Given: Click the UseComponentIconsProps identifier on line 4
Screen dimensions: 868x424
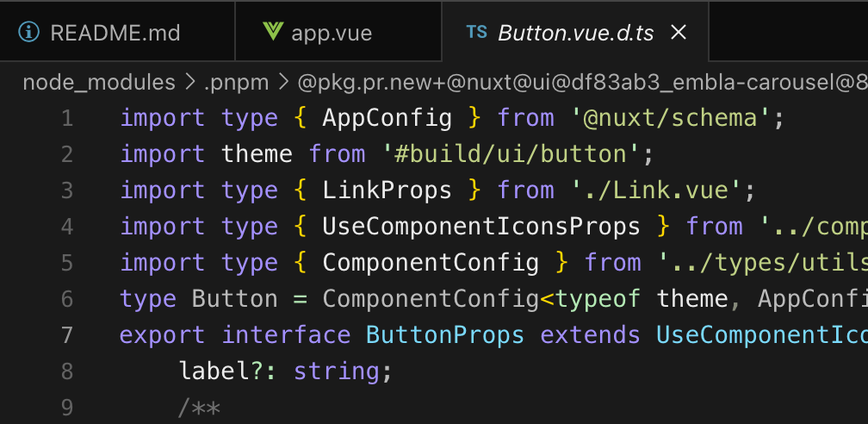Looking at the screenshot, I should (481, 227).
